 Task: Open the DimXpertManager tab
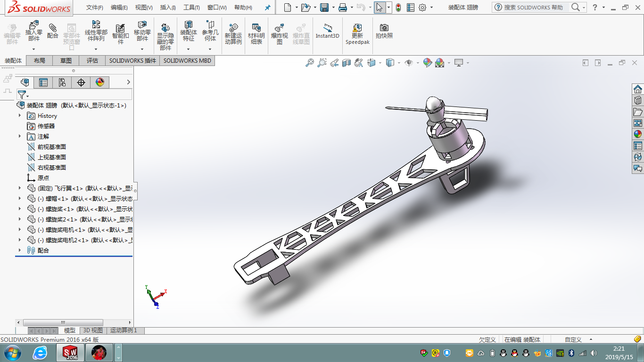[x=81, y=82]
